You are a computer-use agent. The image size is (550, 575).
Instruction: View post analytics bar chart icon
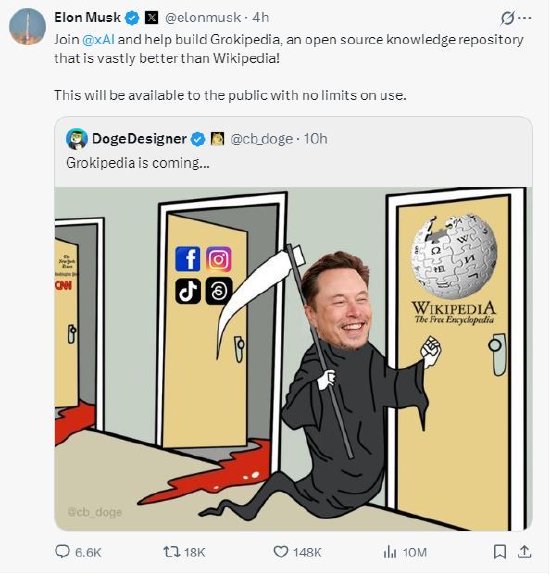pos(390,552)
